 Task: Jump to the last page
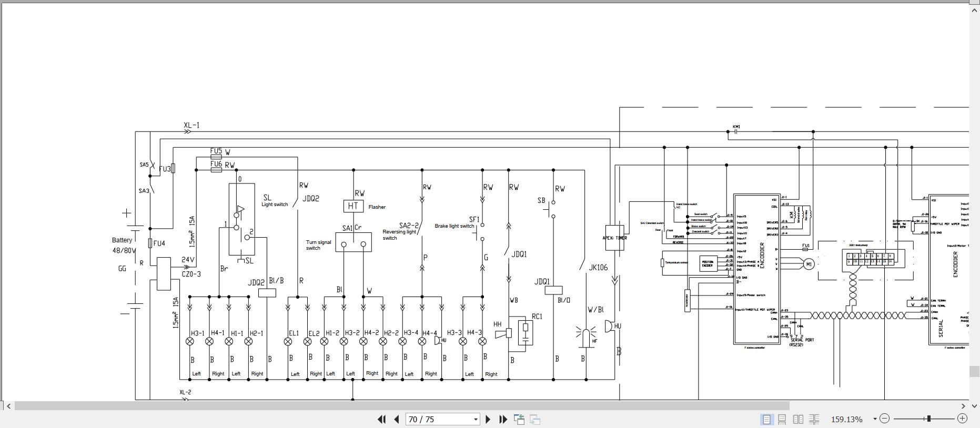pyautogui.click(x=503, y=419)
